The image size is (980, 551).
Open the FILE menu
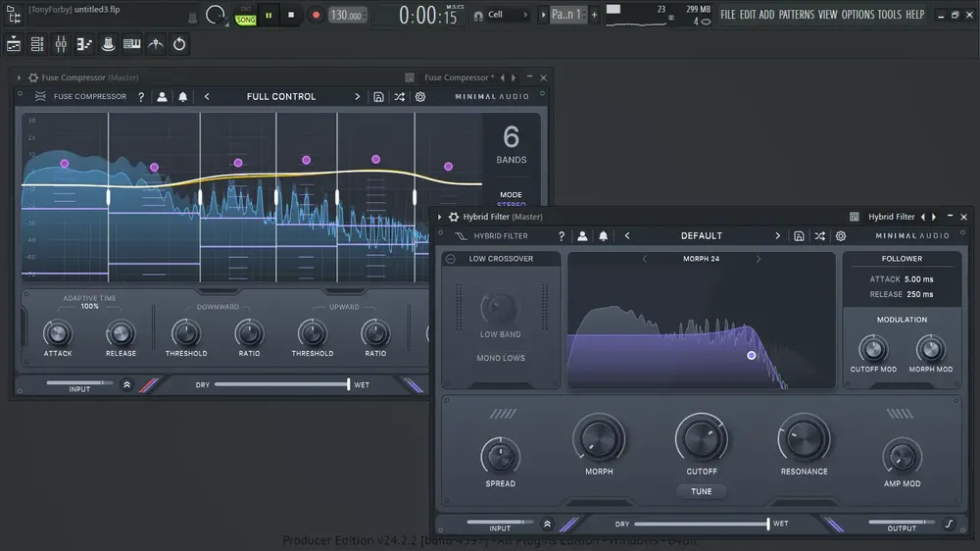pyautogui.click(x=727, y=15)
